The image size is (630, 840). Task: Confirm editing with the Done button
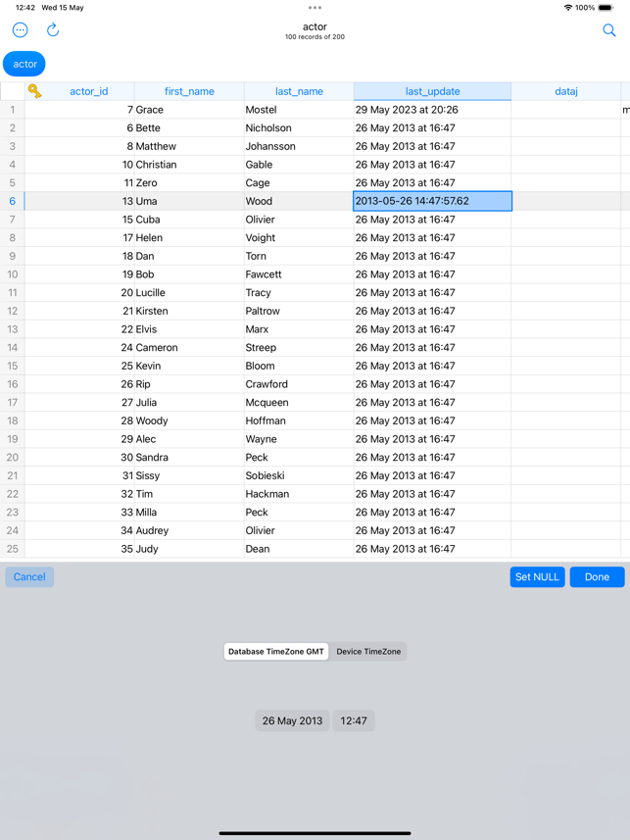coord(597,577)
